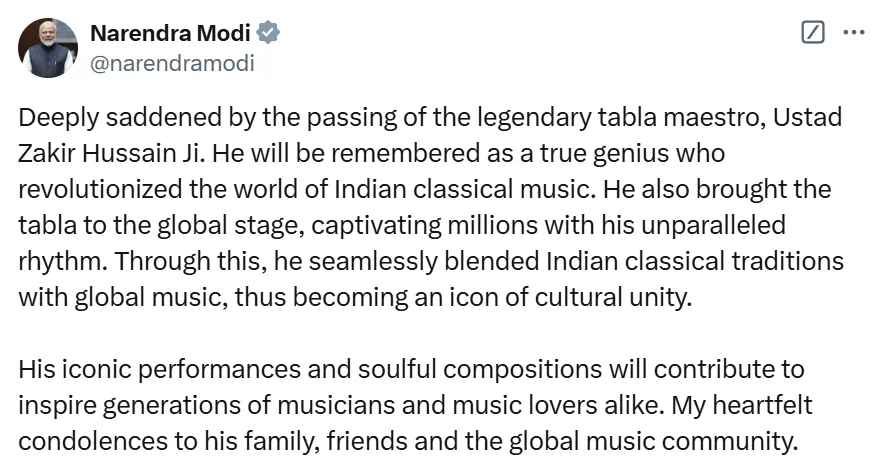Open the three-dot More options menu
The width and height of the screenshot is (873, 461).
click(853, 32)
